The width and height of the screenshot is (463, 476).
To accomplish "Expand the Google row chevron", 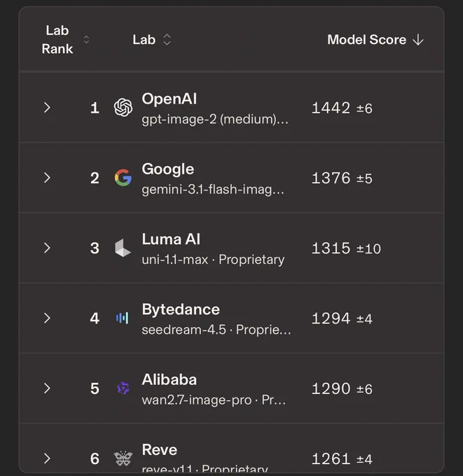I will point(47,178).
